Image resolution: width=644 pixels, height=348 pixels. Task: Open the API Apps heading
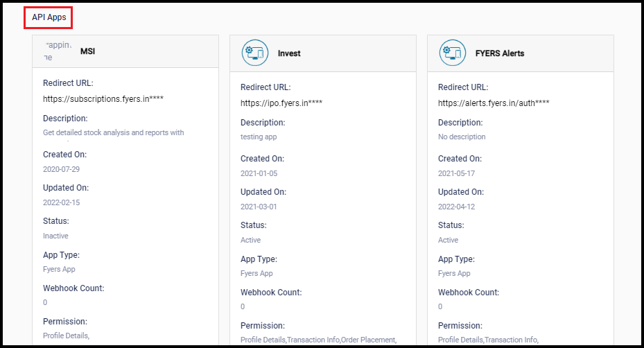click(49, 17)
